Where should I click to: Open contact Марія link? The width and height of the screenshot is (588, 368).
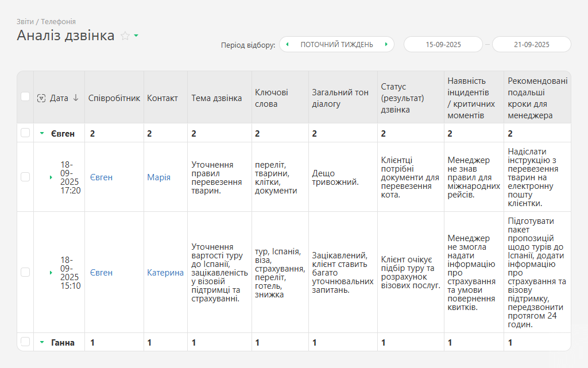click(158, 177)
